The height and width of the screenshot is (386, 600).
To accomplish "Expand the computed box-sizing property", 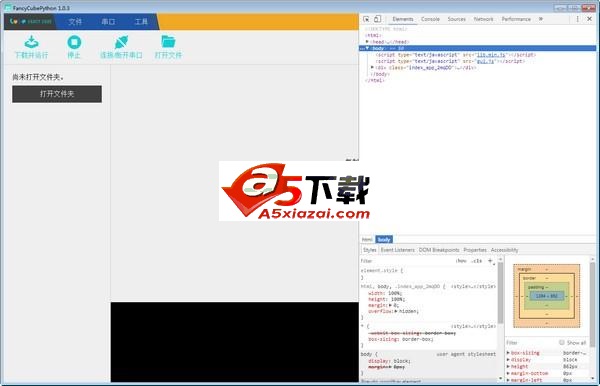I will click(508, 353).
